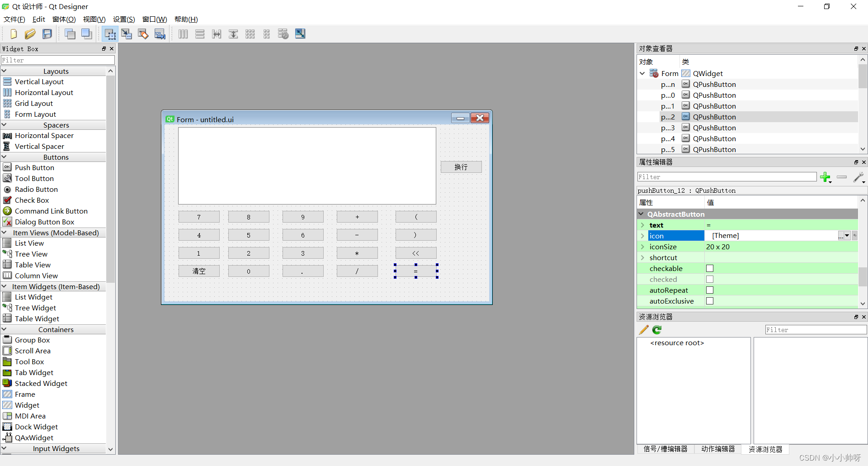Image resolution: width=868 pixels, height=466 pixels.
Task: Select Tab Widget in Widget Box
Action: coord(34,372)
